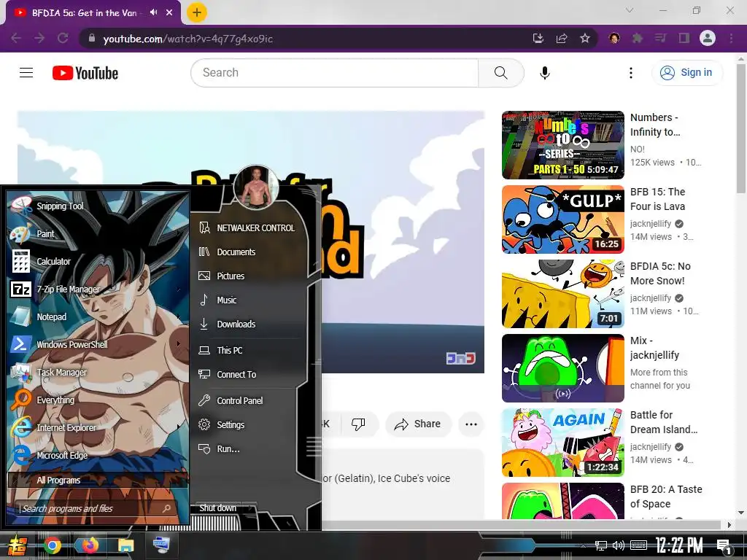747x560 pixels.
Task: Open the Chrome extensions puzzle icon
Action: (x=637, y=38)
